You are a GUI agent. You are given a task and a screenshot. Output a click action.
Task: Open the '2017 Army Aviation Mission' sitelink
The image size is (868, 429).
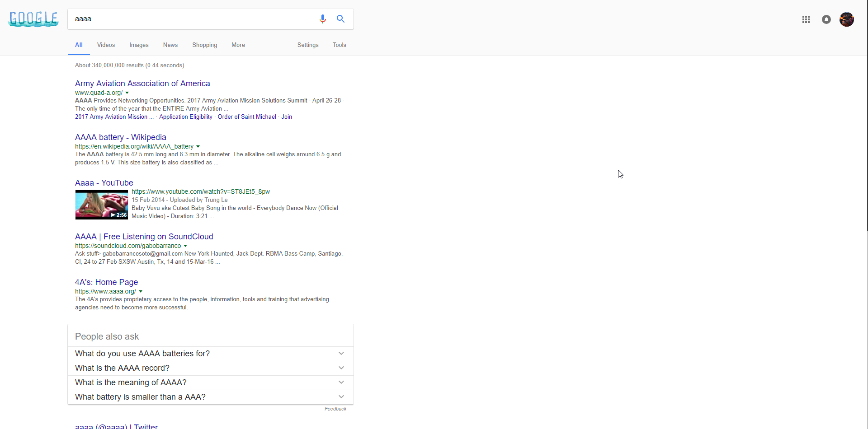[114, 117]
